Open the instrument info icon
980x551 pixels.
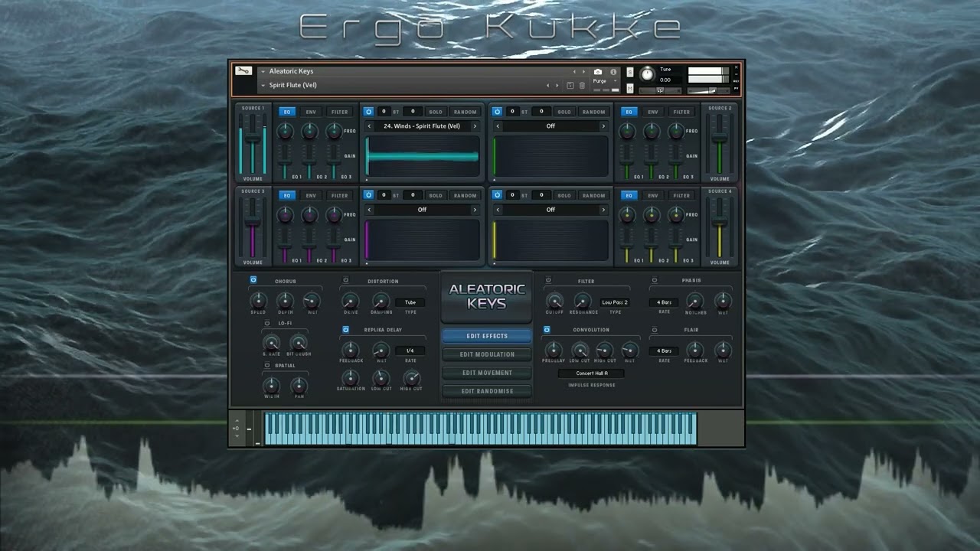pos(613,71)
